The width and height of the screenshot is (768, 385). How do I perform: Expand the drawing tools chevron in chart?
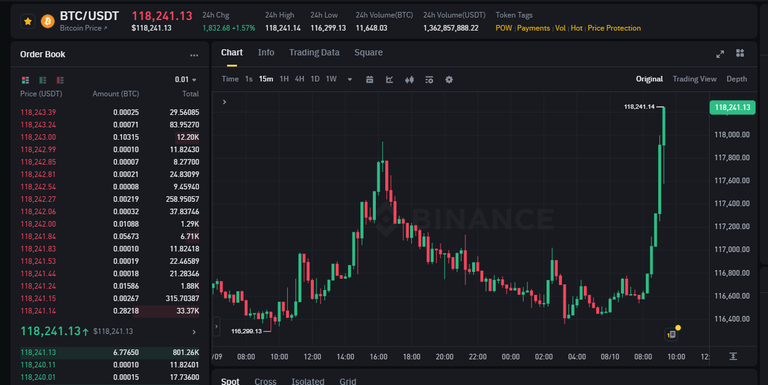pyautogui.click(x=224, y=102)
